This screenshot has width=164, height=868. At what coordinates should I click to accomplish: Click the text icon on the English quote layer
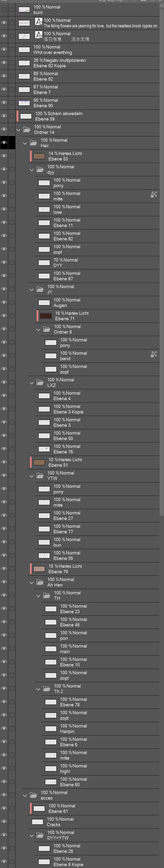pos(39,22)
